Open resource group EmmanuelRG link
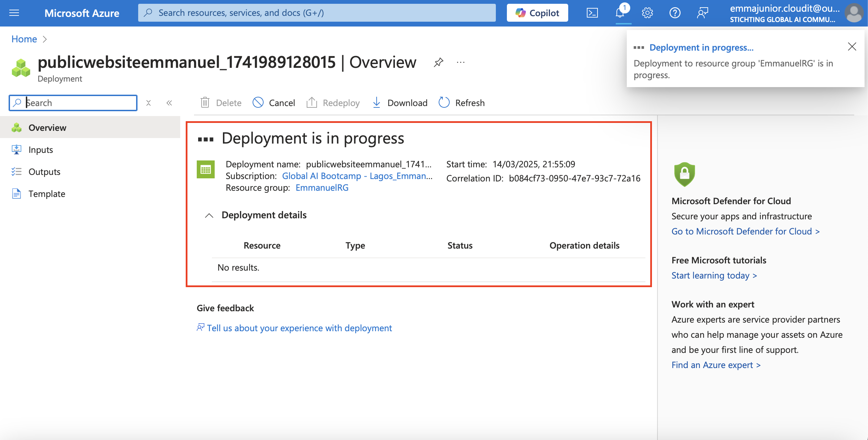Viewport: 868px width, 440px height. coord(322,188)
